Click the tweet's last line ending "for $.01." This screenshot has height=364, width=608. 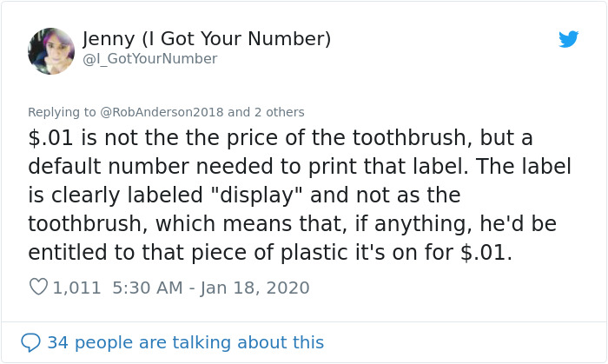pos(270,252)
